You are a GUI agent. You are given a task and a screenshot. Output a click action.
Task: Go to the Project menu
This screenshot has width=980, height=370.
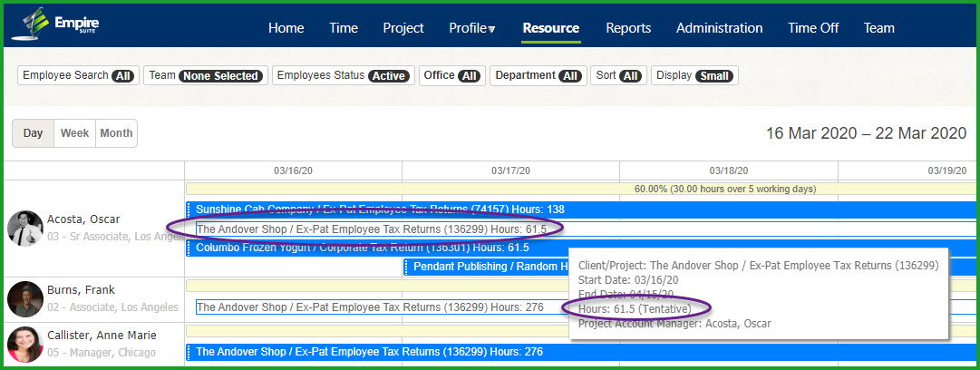403,28
